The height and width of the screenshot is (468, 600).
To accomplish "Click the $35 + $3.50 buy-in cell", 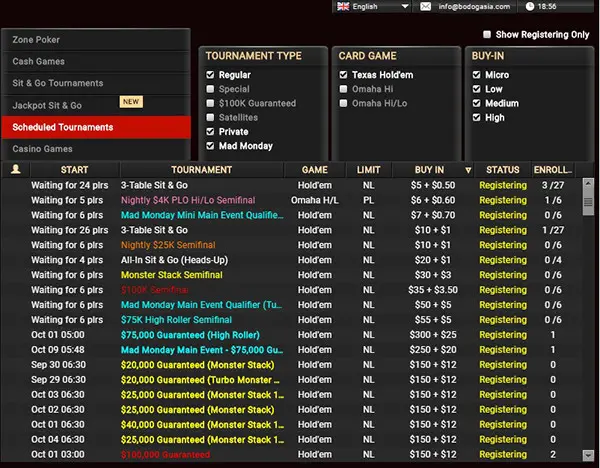I will 433,290.
